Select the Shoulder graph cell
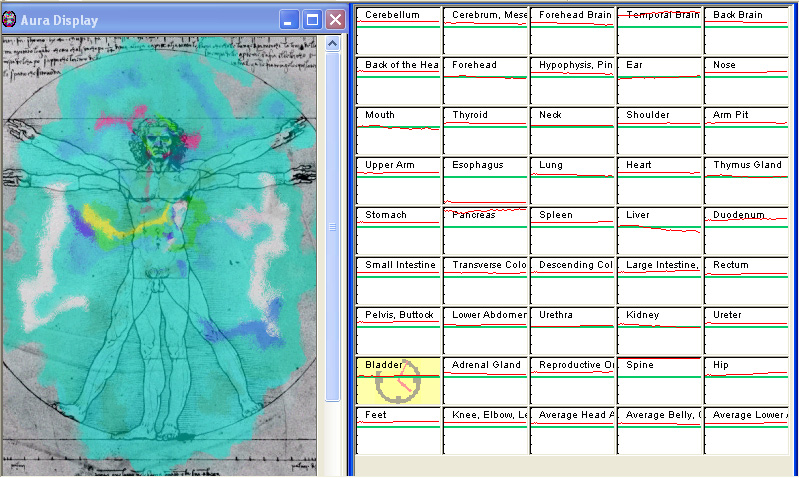Screen dimensions: 799x478 click(659, 130)
